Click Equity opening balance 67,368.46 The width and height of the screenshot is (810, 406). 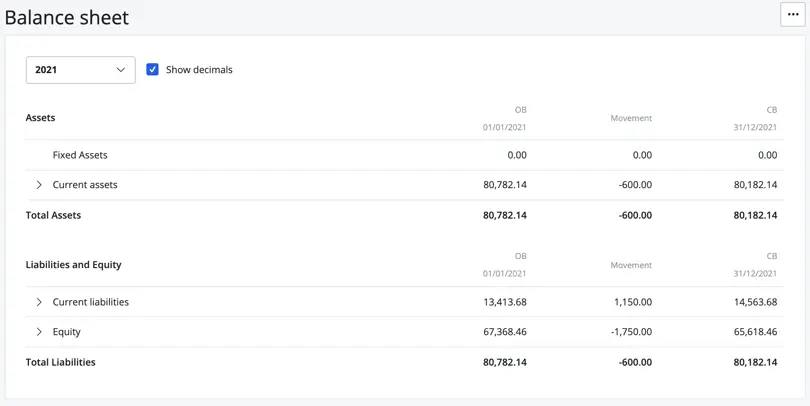(505, 332)
